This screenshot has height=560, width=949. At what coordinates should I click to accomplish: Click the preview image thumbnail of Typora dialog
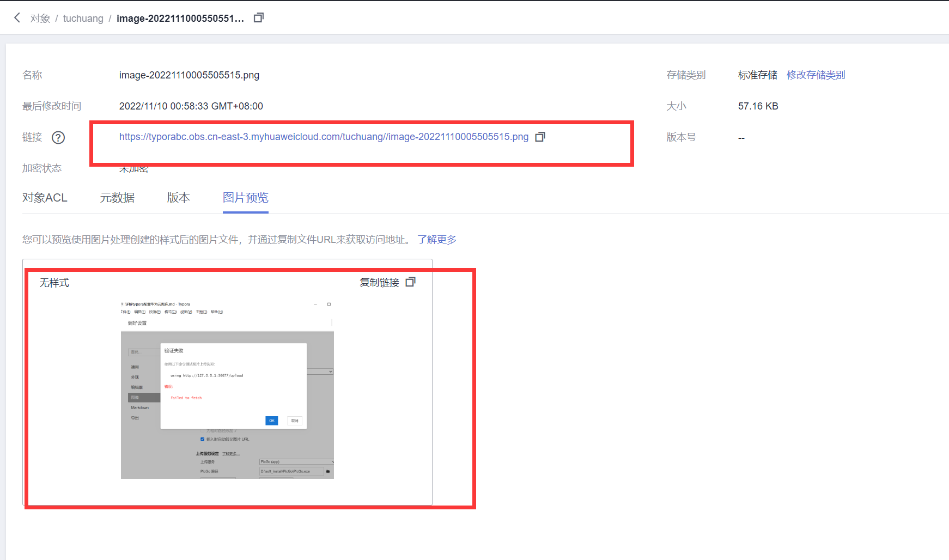tap(227, 389)
